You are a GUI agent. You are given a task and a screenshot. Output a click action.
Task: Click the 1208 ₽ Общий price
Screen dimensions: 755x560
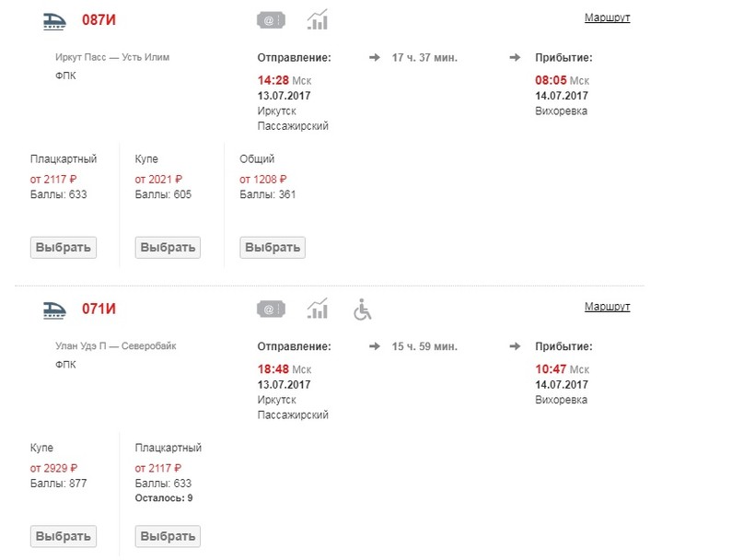pos(263,180)
